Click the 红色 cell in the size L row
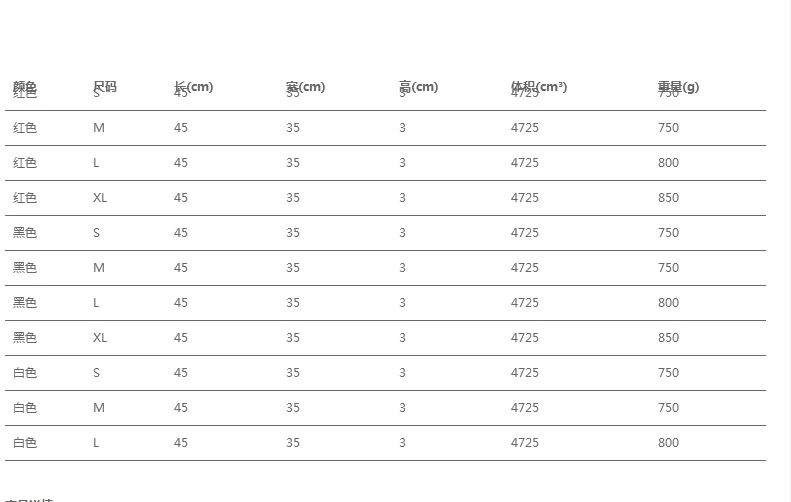 coord(25,163)
